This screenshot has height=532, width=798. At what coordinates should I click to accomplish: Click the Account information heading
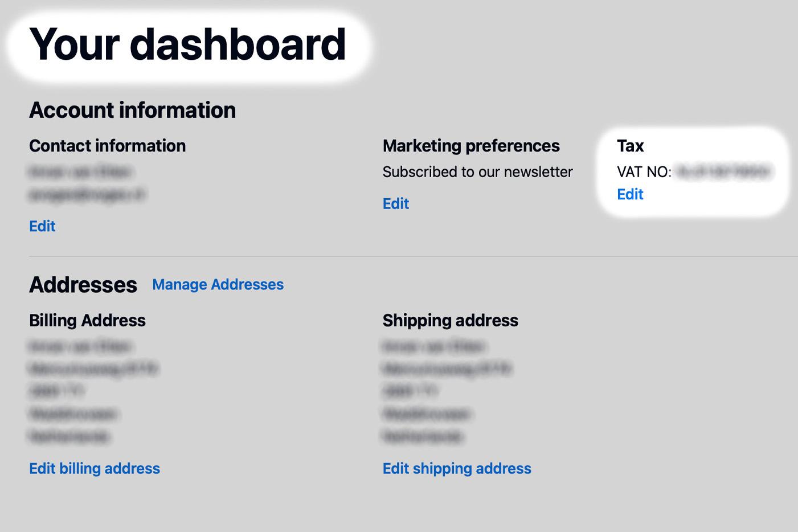click(x=132, y=110)
